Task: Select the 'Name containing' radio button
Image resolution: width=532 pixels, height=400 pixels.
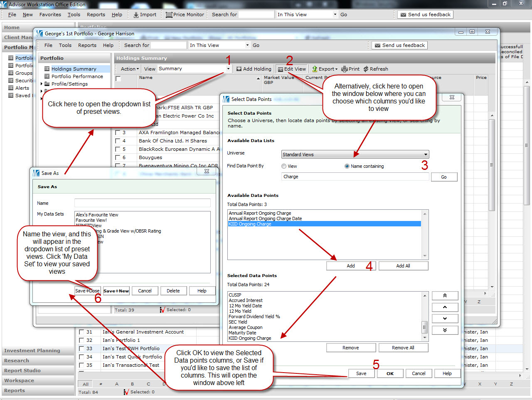Action: click(347, 166)
